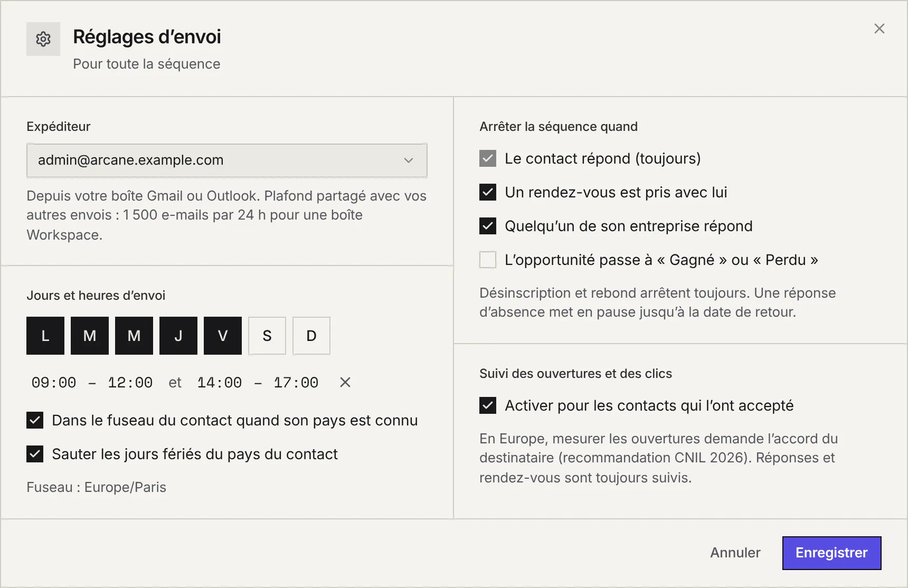
Task: Click the 'Expéditeur' label
Action: (59, 127)
